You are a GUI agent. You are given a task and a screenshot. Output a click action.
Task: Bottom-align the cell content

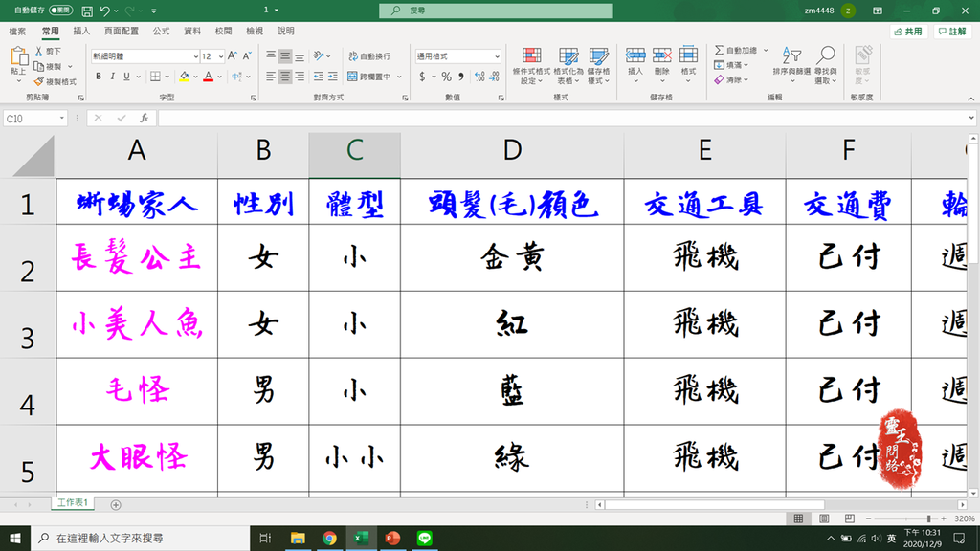click(300, 56)
